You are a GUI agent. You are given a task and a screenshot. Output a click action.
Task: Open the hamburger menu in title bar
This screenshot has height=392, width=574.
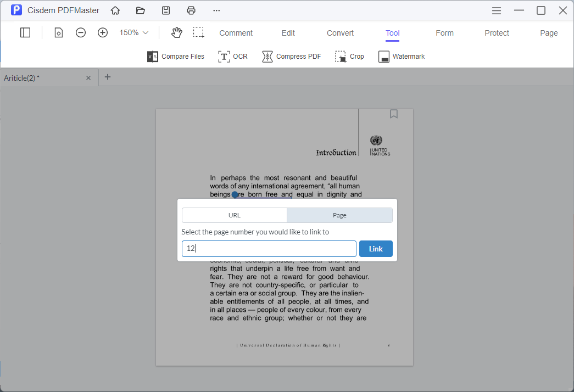click(497, 10)
